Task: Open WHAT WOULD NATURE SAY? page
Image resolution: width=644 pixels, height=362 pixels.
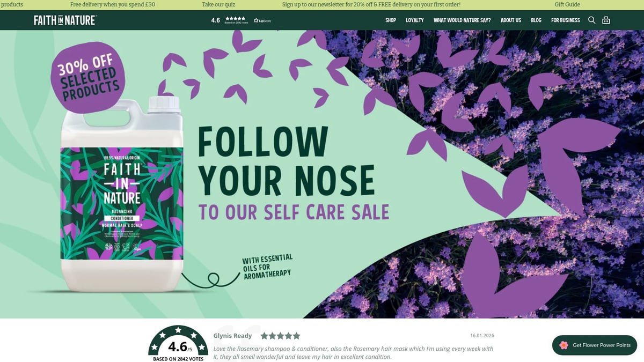Action: tap(462, 20)
